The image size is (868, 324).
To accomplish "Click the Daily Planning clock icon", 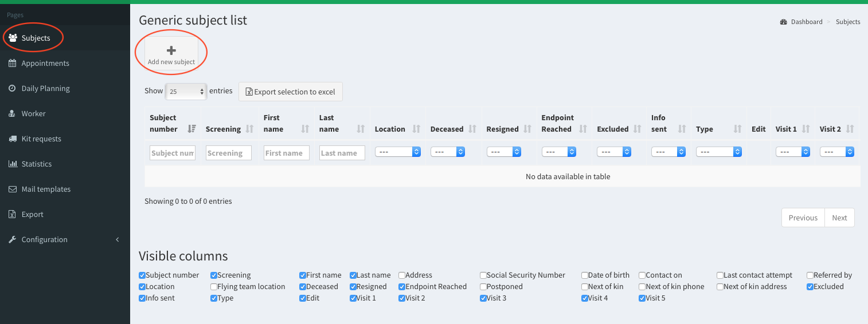I will 12,89.
